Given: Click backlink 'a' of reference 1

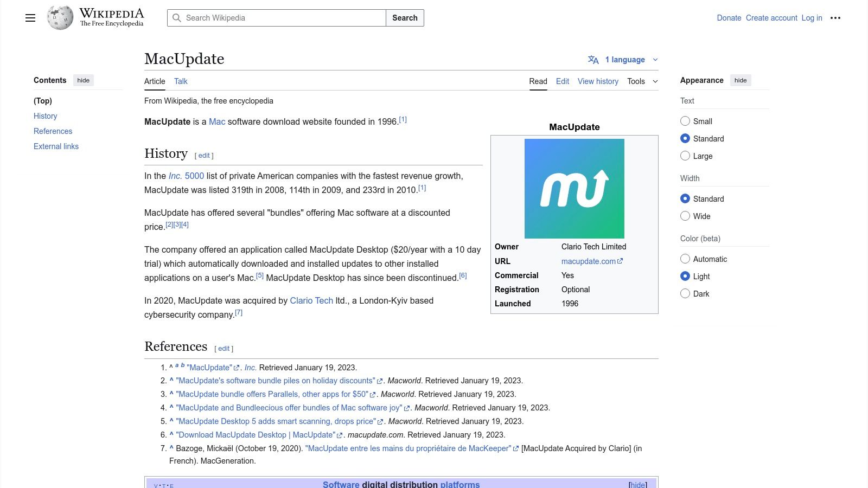Looking at the screenshot, I should [177, 365].
